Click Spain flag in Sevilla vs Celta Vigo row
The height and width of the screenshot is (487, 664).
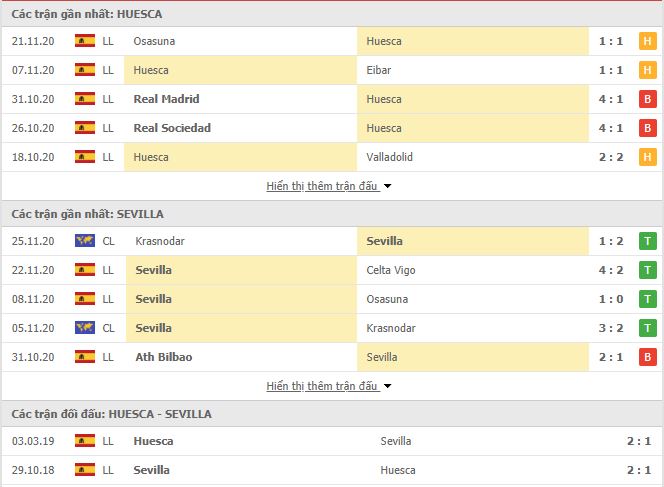click(85, 270)
